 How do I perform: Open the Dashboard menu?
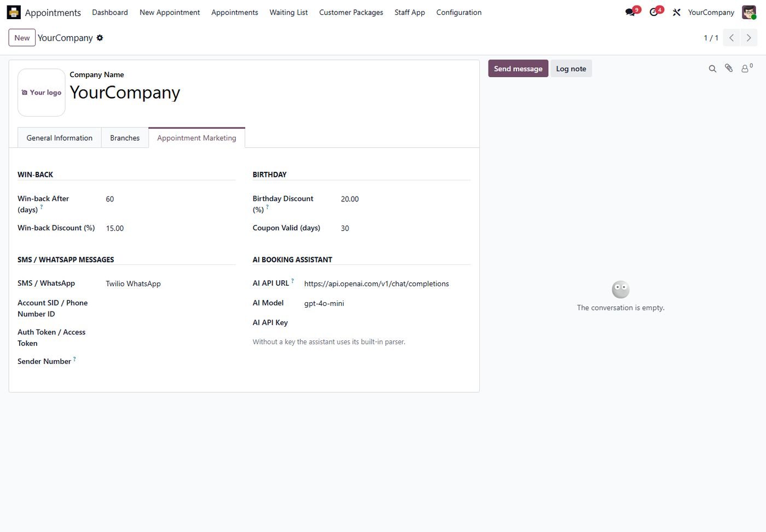pos(110,12)
